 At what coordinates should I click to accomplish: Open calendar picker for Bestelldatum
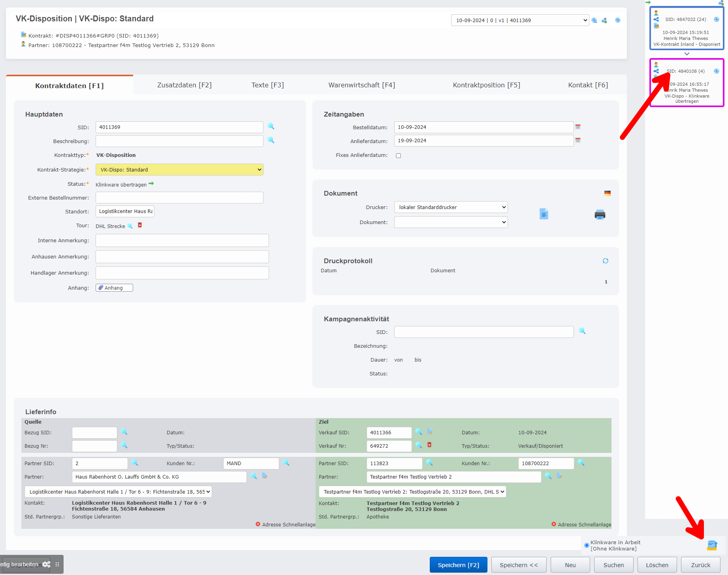(578, 127)
